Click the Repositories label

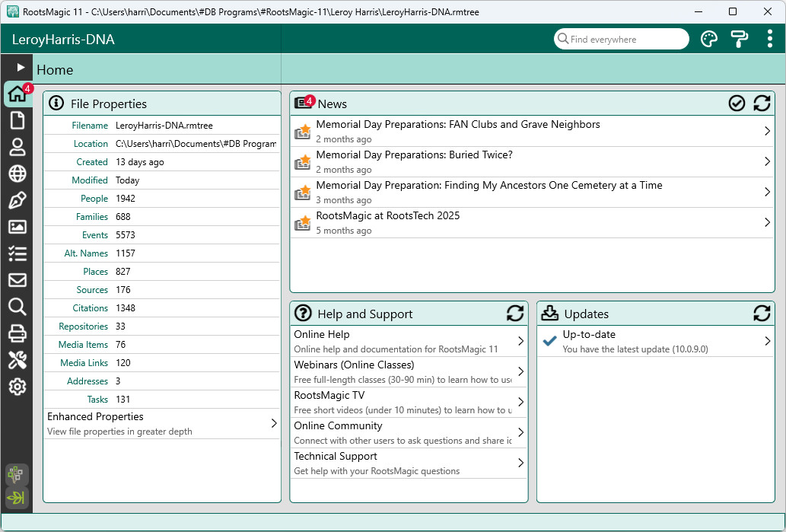coord(83,327)
